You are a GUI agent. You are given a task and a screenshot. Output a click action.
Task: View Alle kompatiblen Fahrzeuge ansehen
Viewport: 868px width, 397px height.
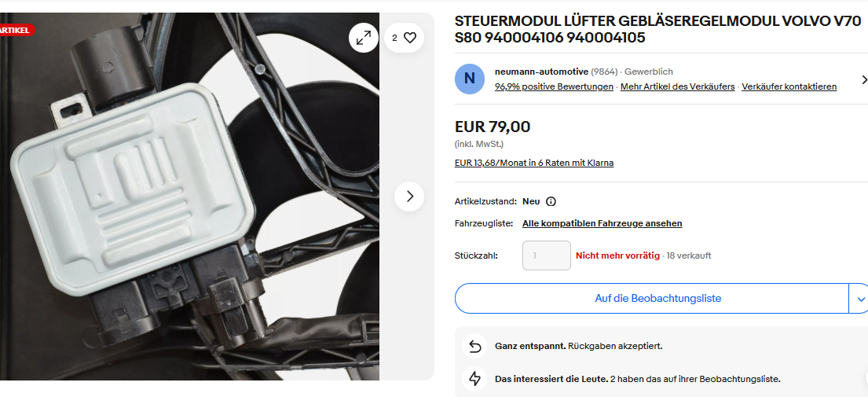pyautogui.click(x=602, y=223)
